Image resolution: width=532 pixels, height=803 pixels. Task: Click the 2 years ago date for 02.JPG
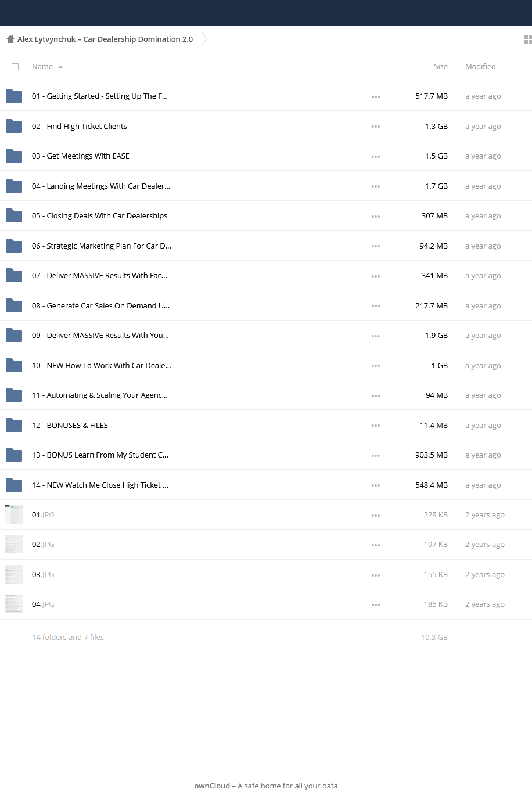[485, 545]
